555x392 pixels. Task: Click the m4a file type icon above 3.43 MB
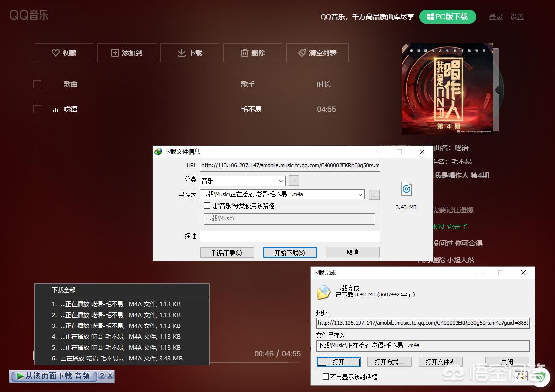click(406, 189)
